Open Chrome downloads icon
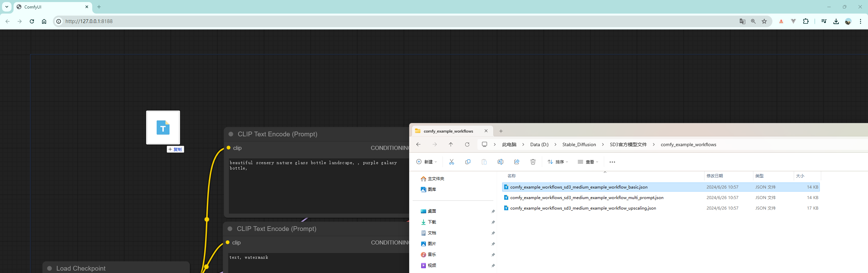The height and width of the screenshot is (273, 868). (x=836, y=21)
